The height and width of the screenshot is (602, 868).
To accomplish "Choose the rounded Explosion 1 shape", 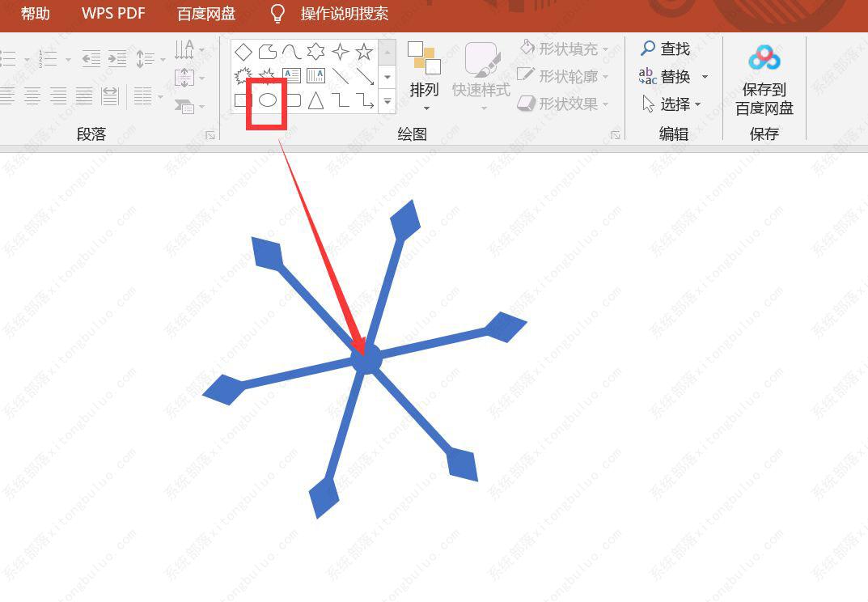I will (243, 76).
